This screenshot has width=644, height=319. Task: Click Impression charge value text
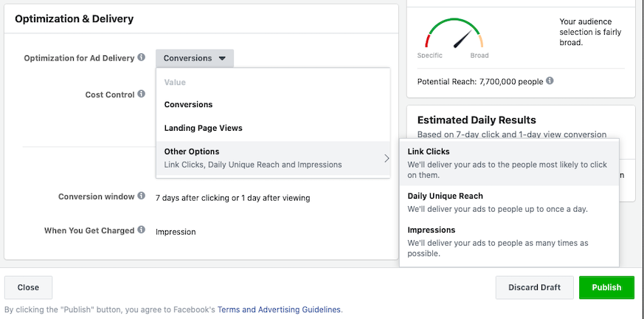click(176, 232)
